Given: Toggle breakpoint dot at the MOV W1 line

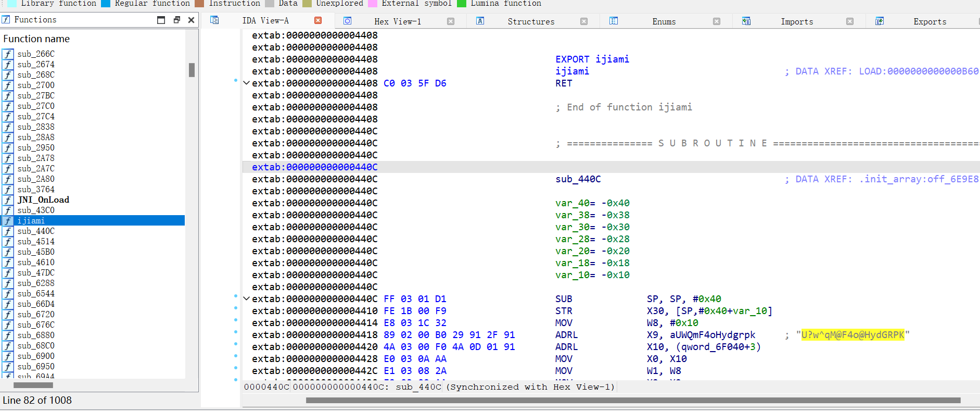Looking at the screenshot, I should [x=236, y=368].
